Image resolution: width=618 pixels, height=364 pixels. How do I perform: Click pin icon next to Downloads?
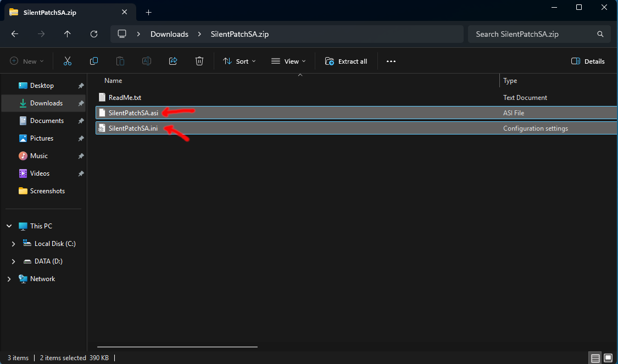coord(81,103)
